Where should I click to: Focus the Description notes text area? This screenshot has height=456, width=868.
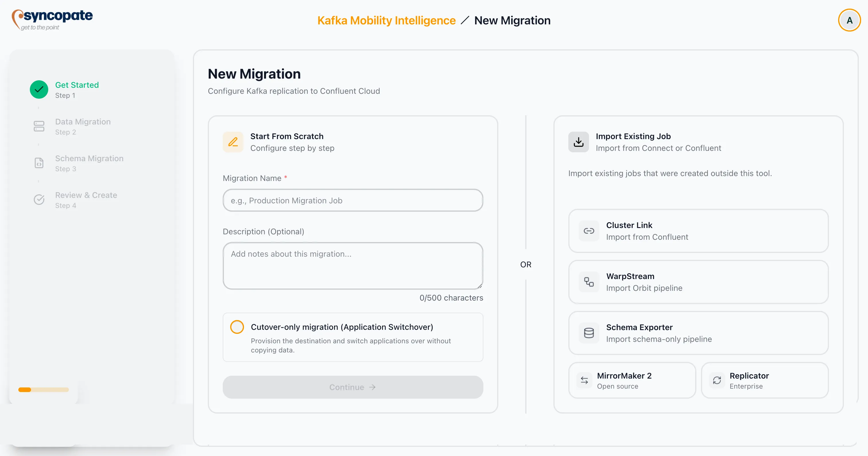click(x=353, y=266)
